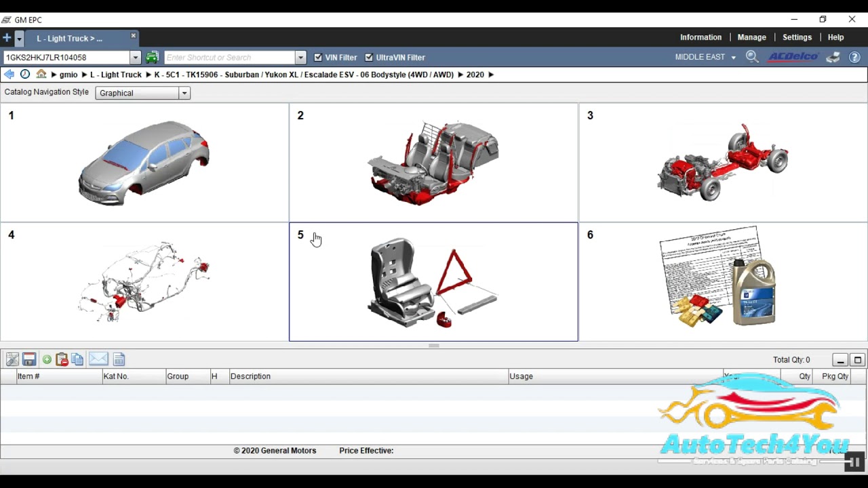Toggle the UltraVIN Filter checkbox
Viewport: 868px width, 488px height.
369,58
